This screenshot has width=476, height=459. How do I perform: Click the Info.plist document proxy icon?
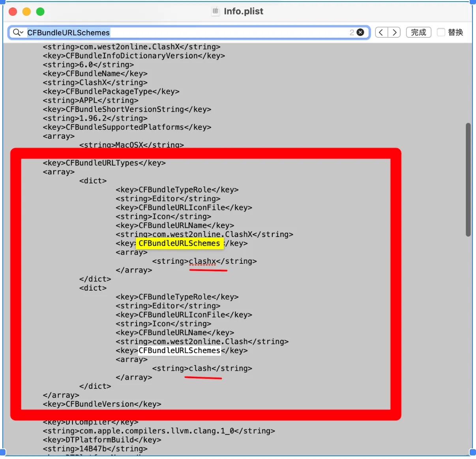coord(216,11)
